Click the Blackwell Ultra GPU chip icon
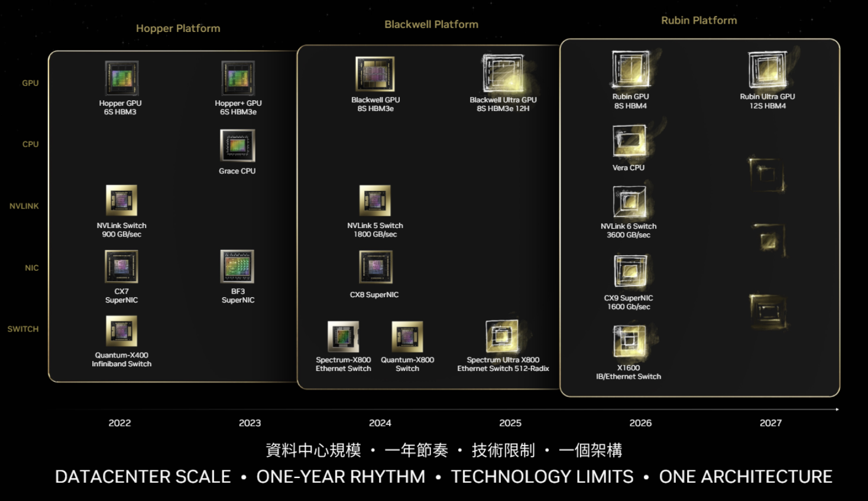 tap(503, 74)
